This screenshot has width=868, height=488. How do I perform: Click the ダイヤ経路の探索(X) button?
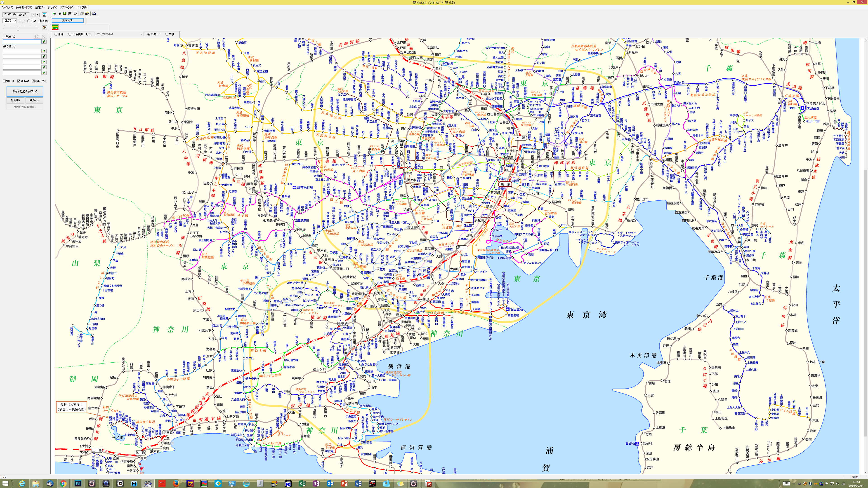tap(25, 91)
